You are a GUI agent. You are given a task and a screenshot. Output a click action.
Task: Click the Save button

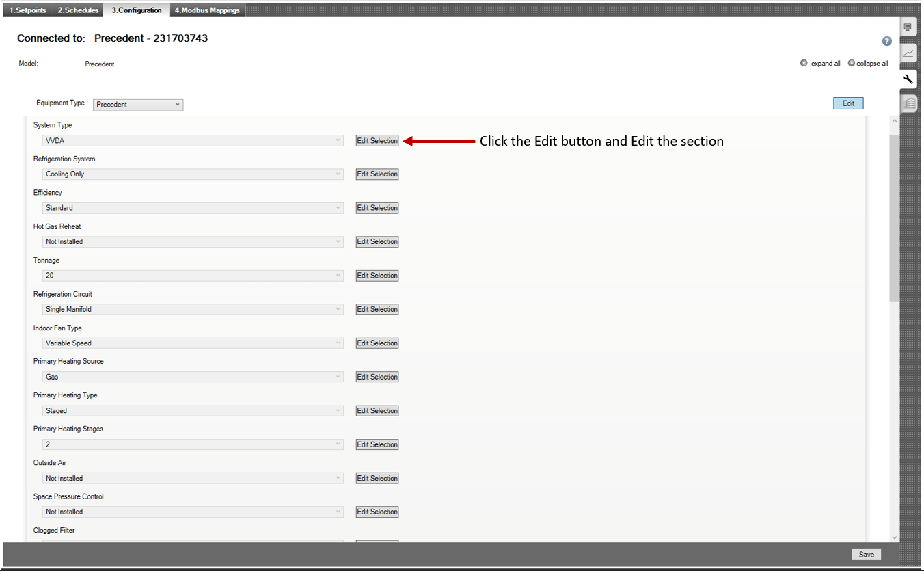[866, 555]
